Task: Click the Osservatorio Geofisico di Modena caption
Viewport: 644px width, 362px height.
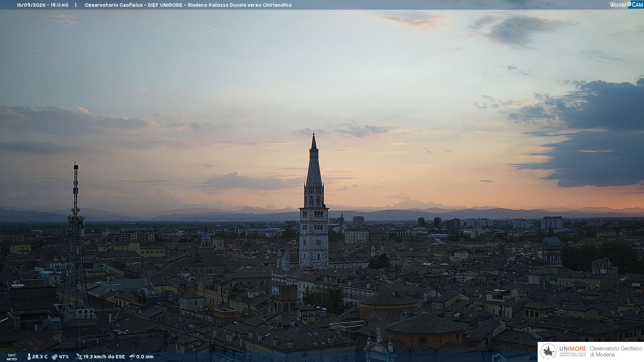Action: click(x=616, y=352)
